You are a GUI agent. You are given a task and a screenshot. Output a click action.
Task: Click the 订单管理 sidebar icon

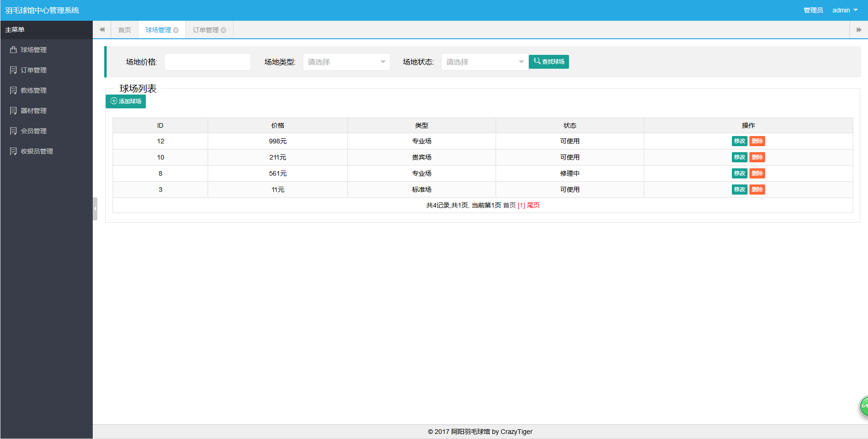pos(13,70)
